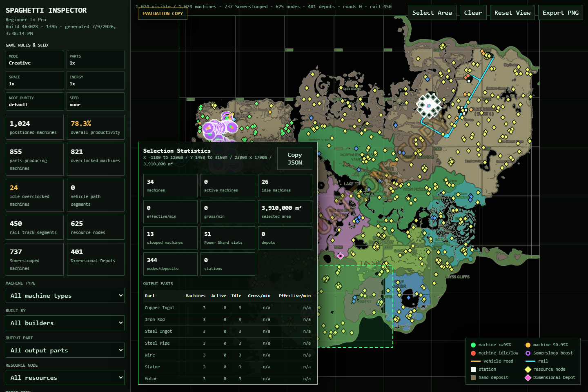Click the 13 slooped machines stat
588x392 pixels.
pyautogui.click(x=170, y=238)
